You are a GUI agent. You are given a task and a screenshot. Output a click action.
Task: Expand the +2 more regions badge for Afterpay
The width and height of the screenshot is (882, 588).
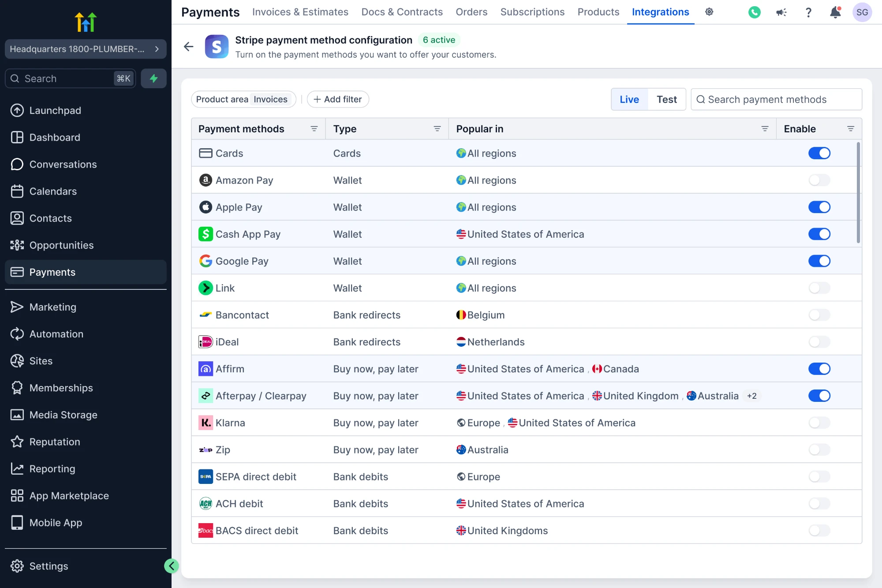(x=751, y=396)
